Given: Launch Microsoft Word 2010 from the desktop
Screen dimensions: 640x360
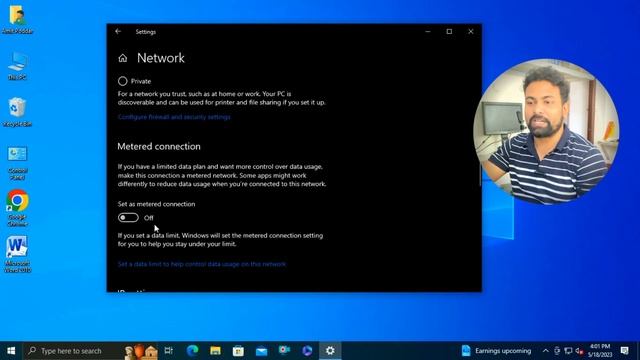Looking at the screenshot, I should pyautogui.click(x=17, y=255).
